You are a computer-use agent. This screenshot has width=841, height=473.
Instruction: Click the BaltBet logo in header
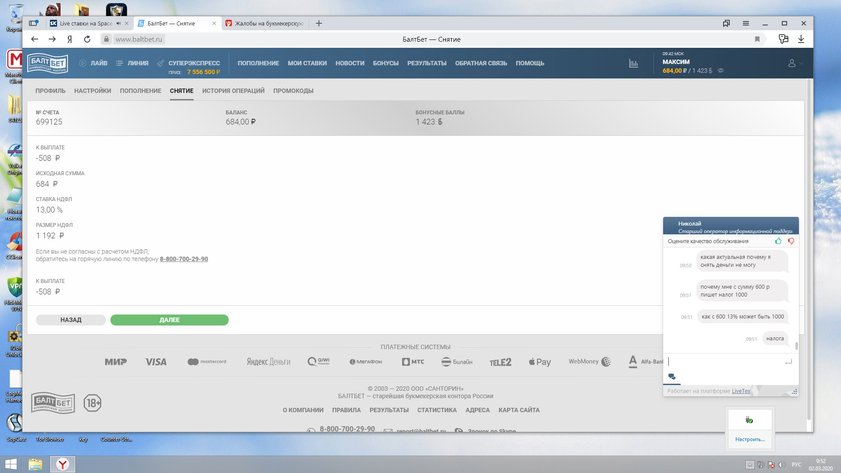(x=47, y=63)
